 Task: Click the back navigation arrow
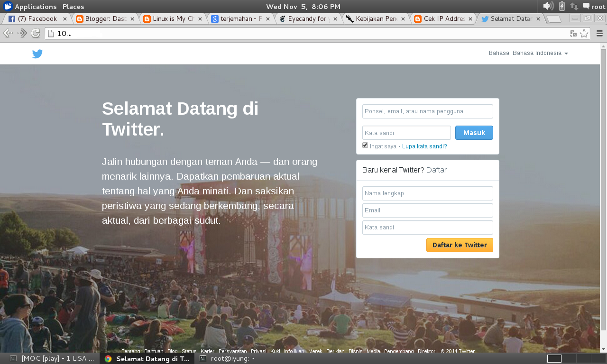pyautogui.click(x=8, y=33)
